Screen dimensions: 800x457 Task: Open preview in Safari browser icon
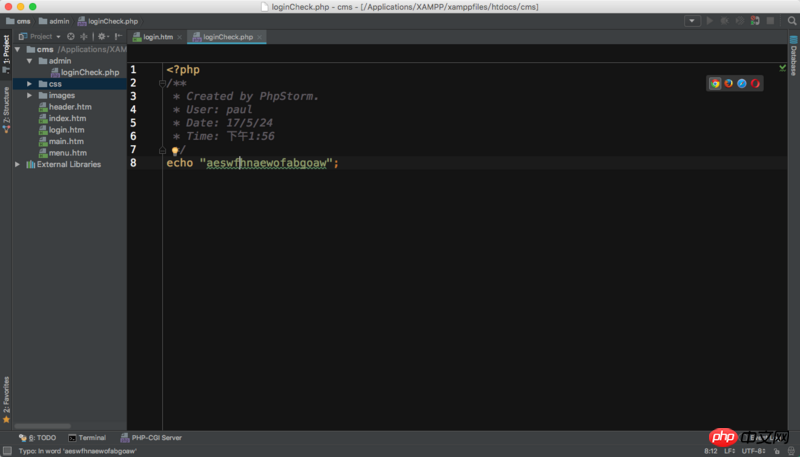(x=741, y=83)
